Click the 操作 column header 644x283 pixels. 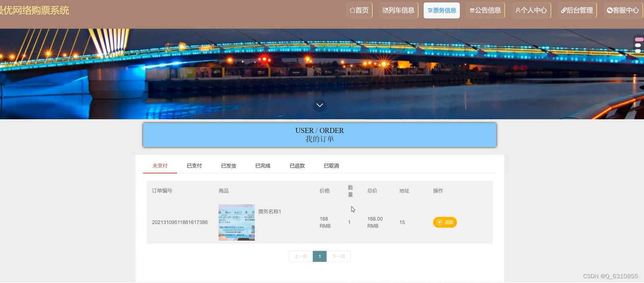point(438,191)
